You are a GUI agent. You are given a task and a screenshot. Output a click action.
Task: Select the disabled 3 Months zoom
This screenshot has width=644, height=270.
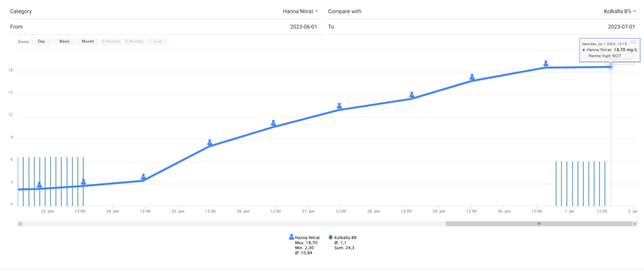click(111, 41)
